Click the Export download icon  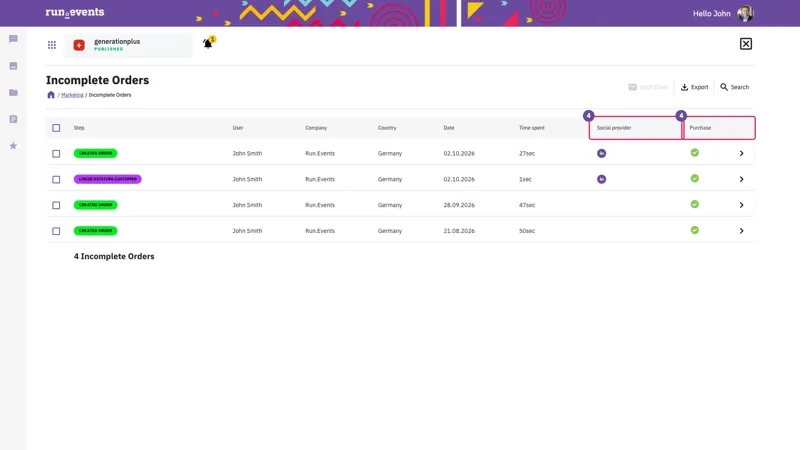684,87
